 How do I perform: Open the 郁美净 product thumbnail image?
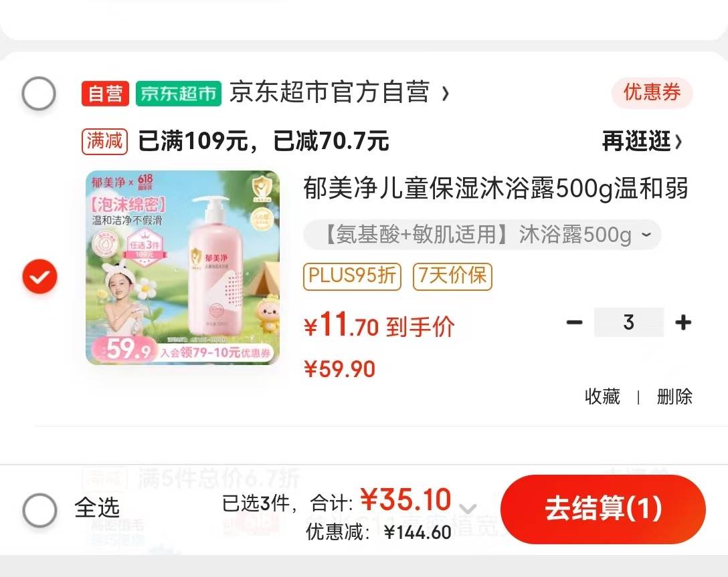coord(183,267)
